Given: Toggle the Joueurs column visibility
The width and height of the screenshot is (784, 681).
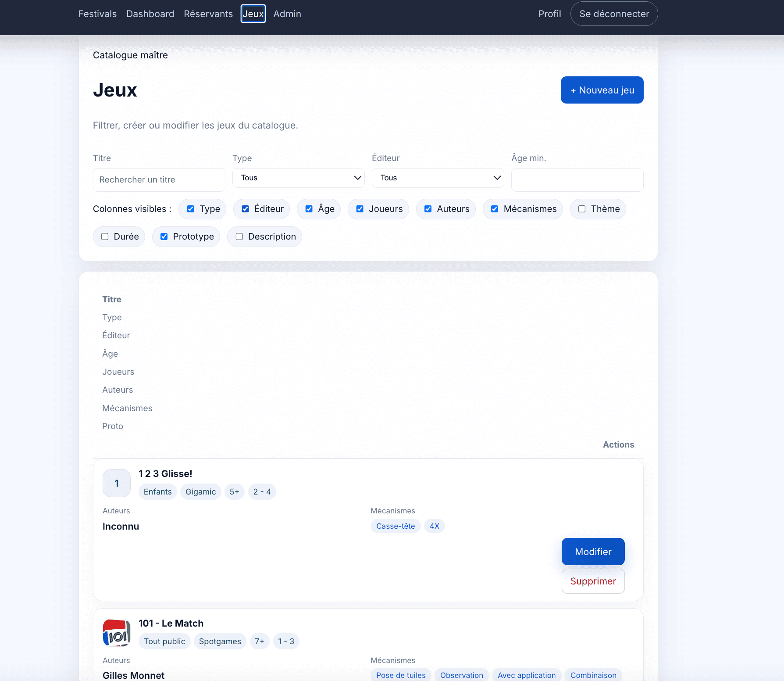Looking at the screenshot, I should (360, 209).
